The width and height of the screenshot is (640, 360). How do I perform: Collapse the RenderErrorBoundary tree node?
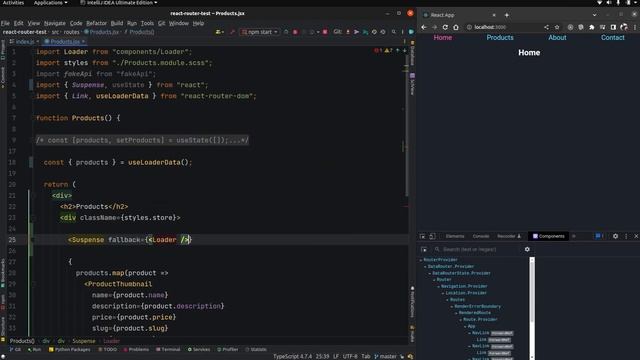click(x=452, y=307)
